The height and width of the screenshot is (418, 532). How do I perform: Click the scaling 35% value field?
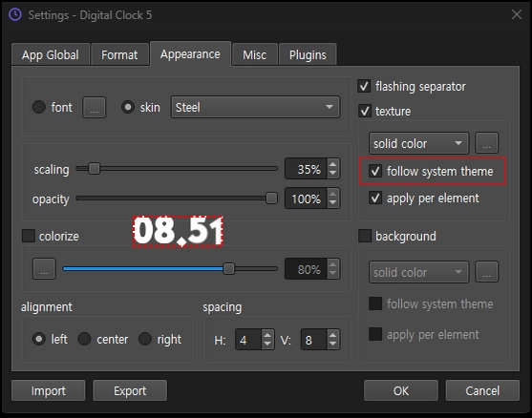coord(306,169)
